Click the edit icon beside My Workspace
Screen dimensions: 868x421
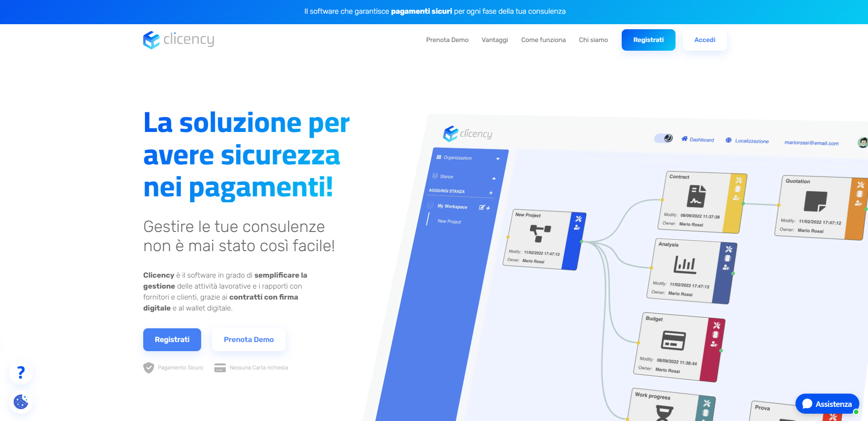482,207
